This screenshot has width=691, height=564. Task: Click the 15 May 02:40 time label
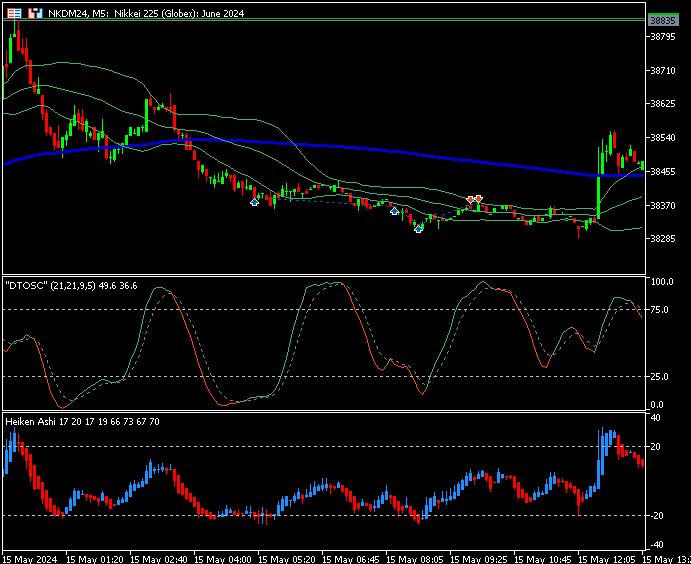point(160,559)
